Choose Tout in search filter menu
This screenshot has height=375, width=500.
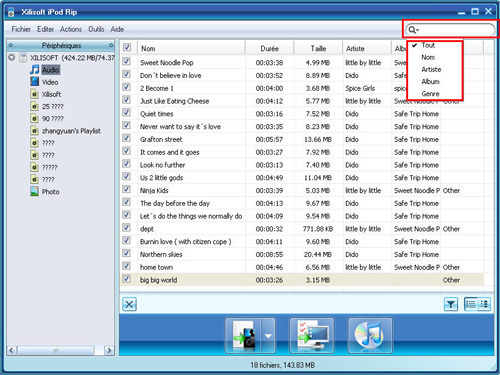435,45
